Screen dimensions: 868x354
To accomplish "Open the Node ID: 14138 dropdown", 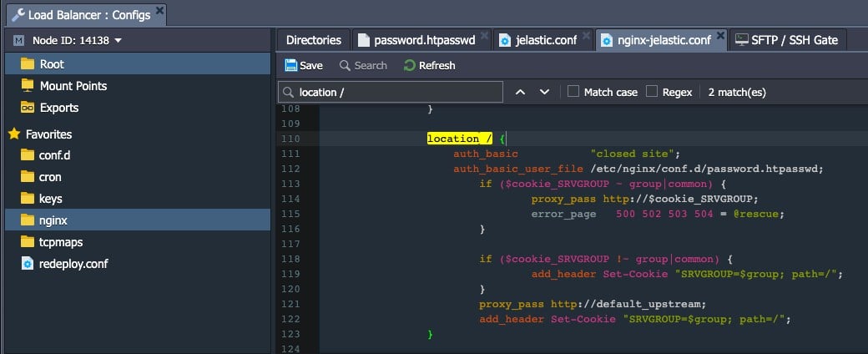I will tap(77, 40).
